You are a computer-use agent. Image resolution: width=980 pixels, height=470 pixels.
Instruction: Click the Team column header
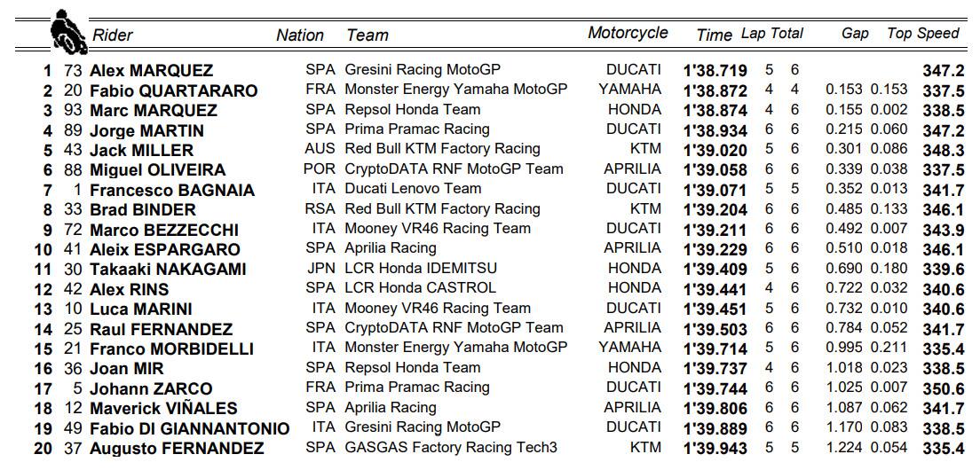(367, 35)
